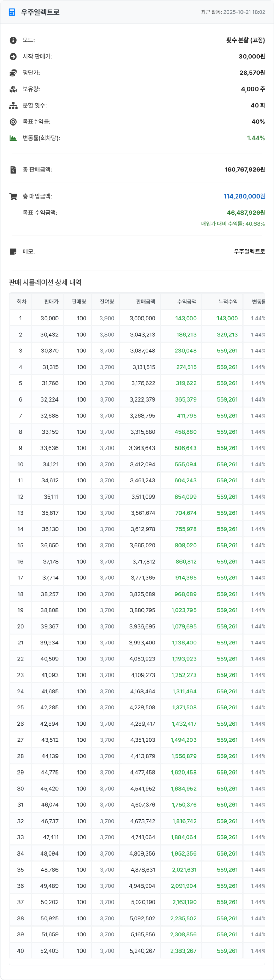Click the cubes icon beside 보유량
Viewport: 274px width, 980px height.
(x=13, y=89)
